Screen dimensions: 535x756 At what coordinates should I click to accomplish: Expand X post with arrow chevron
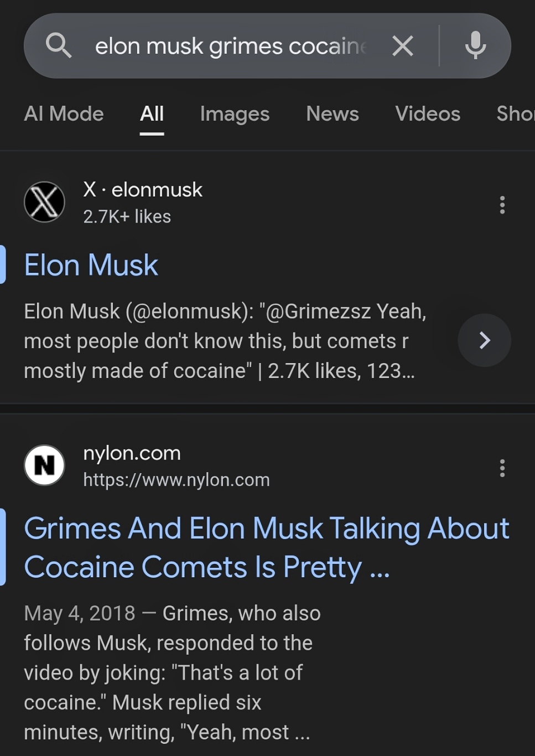484,340
